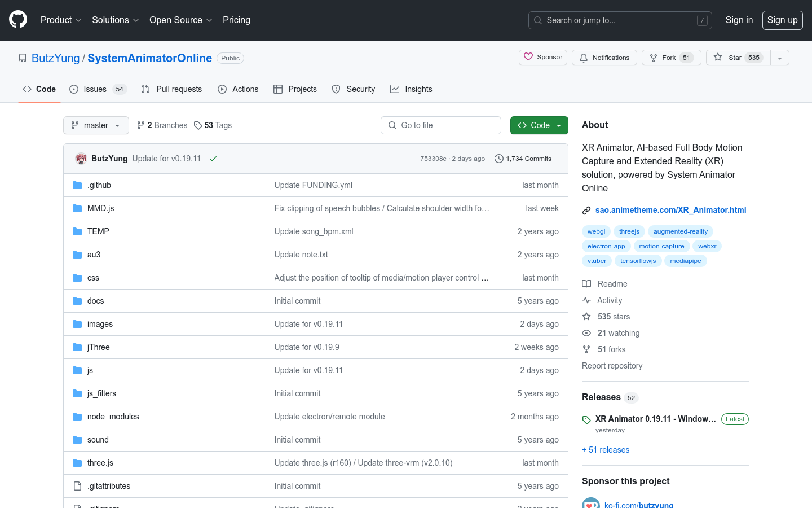
Task: Open commit hash 753308c
Action: (x=433, y=159)
